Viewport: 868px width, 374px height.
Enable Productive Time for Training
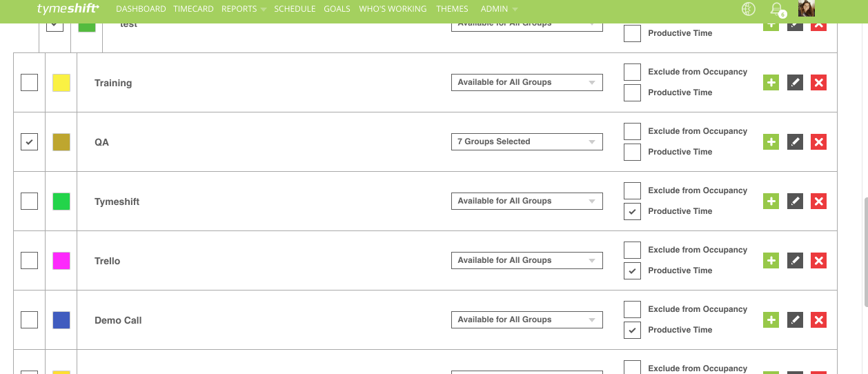(632, 92)
